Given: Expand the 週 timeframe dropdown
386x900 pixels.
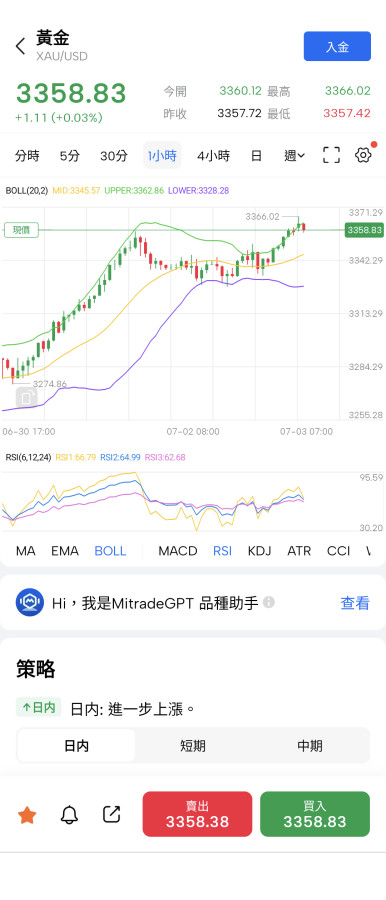Looking at the screenshot, I should pyautogui.click(x=295, y=156).
